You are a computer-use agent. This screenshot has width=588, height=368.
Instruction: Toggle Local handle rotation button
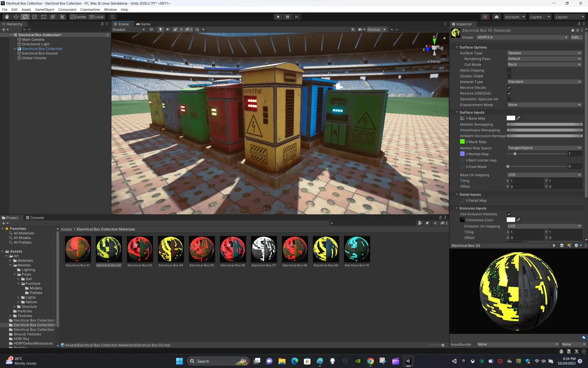[x=97, y=17]
